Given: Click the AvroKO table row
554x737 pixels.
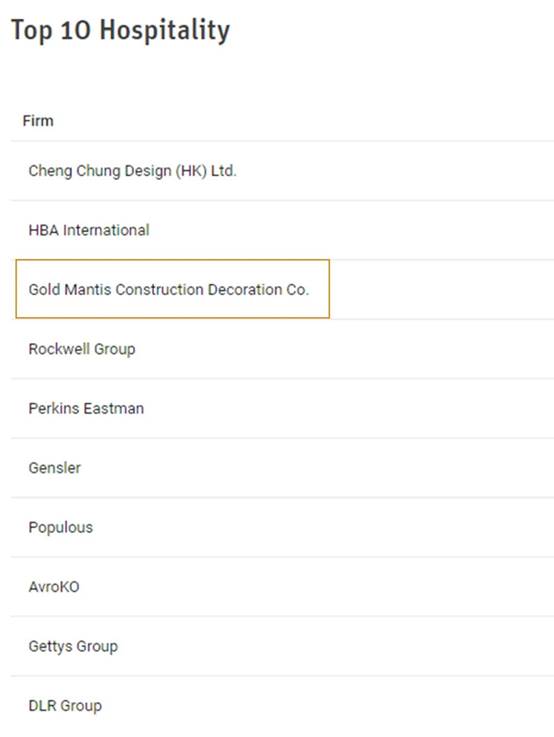Looking at the screenshot, I should tap(282, 587).
